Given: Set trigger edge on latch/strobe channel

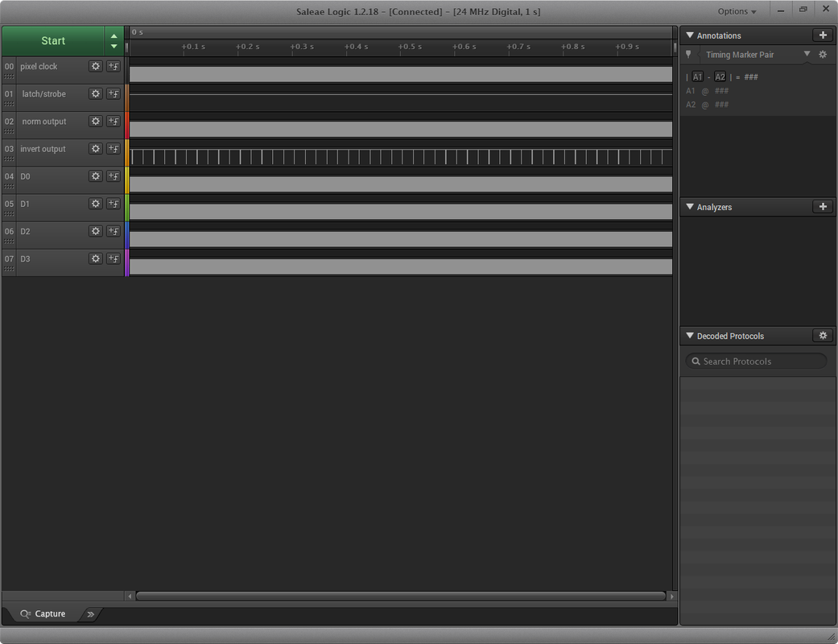Looking at the screenshot, I should point(114,93).
